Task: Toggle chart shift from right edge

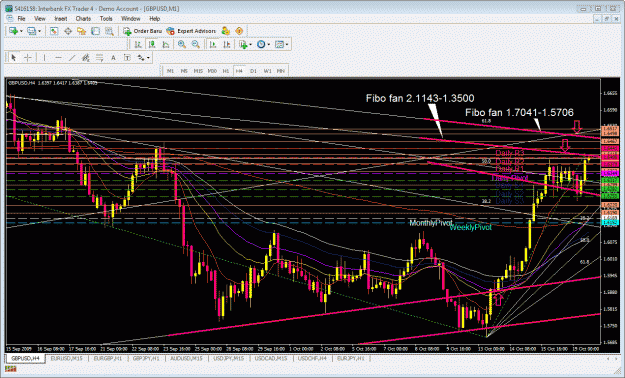Action: pos(226,45)
